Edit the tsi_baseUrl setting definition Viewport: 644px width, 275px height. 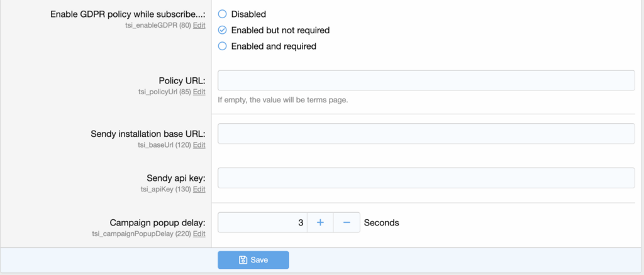pos(199,145)
